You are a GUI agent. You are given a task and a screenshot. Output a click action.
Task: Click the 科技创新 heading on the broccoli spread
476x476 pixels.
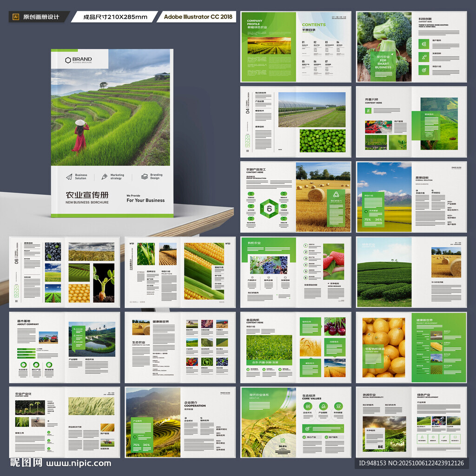(425, 19)
